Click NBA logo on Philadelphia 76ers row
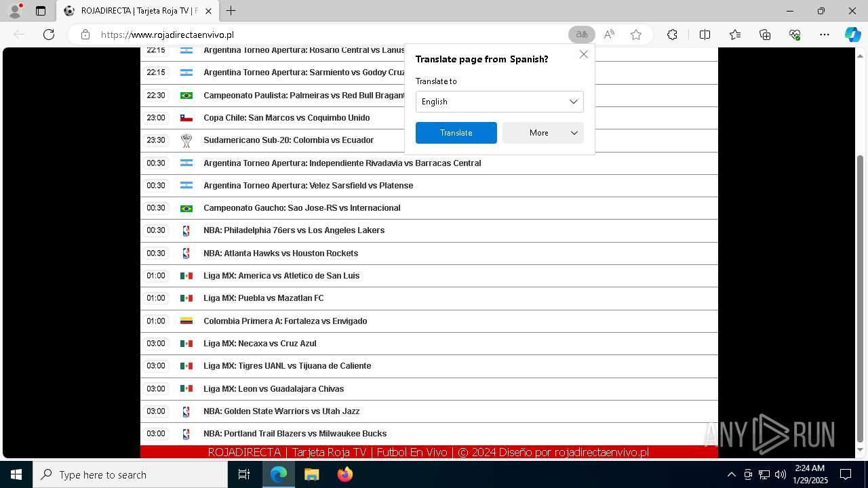 186,231
